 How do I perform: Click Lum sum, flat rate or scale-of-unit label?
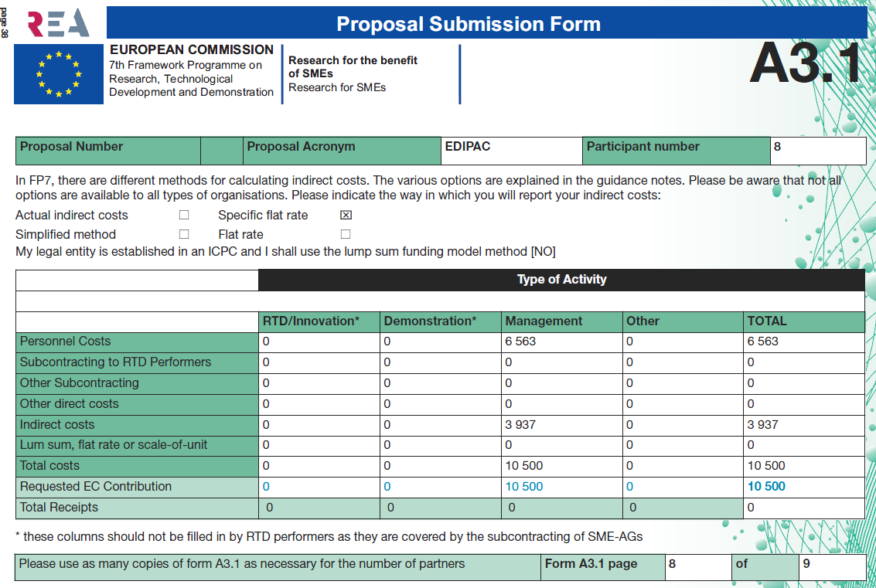point(137,445)
